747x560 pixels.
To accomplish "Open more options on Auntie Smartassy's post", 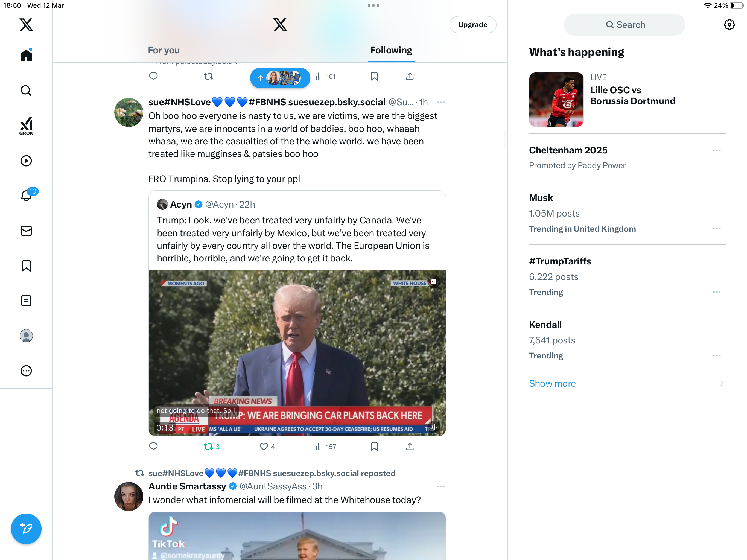I will tap(441, 486).
